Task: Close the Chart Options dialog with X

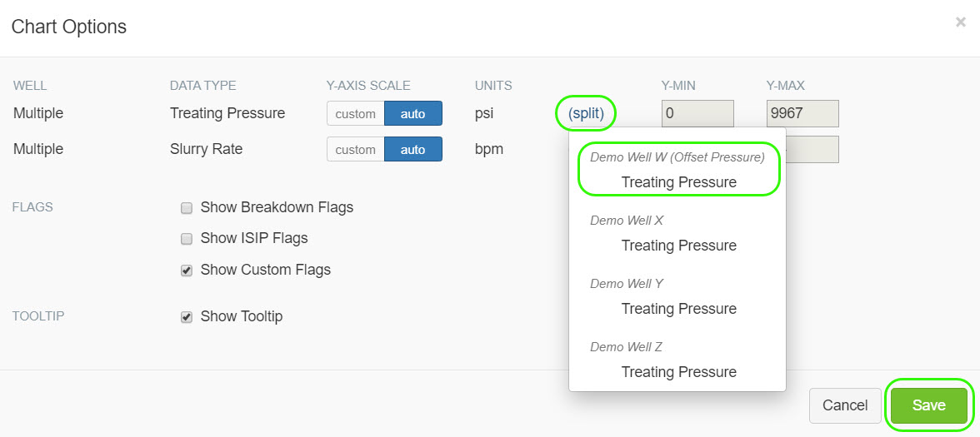Action: pyautogui.click(x=960, y=22)
